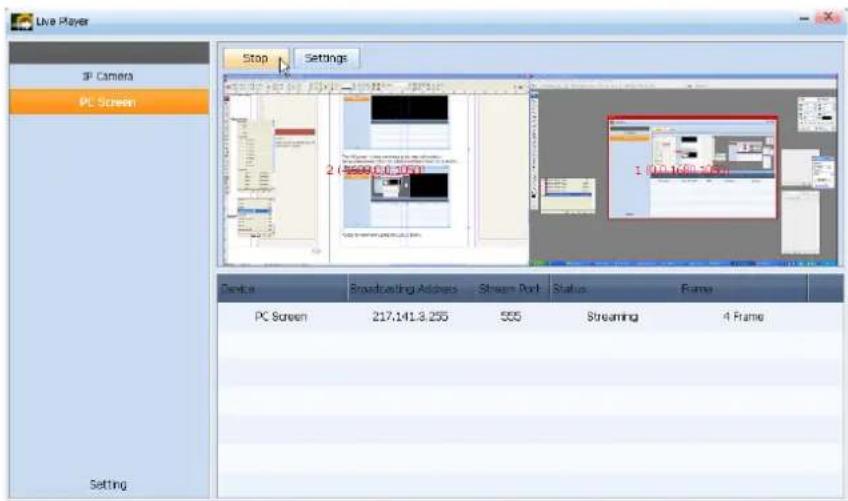Click the Frame column header

[x=742, y=288]
